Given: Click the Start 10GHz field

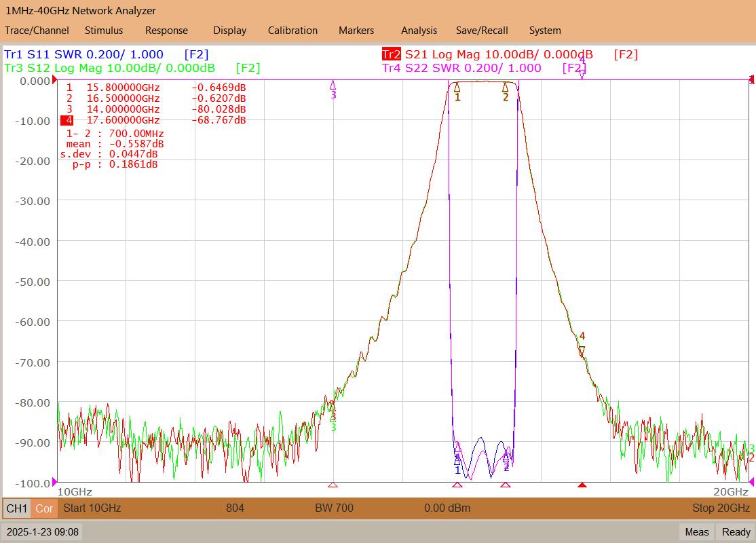Looking at the screenshot, I should 92,508.
